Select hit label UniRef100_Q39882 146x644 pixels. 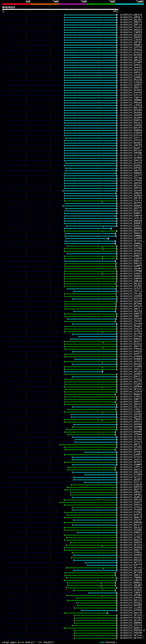click(131, 78)
